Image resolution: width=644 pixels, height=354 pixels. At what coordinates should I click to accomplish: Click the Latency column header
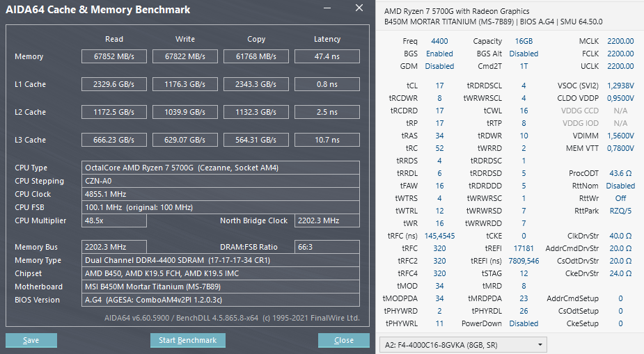click(327, 39)
